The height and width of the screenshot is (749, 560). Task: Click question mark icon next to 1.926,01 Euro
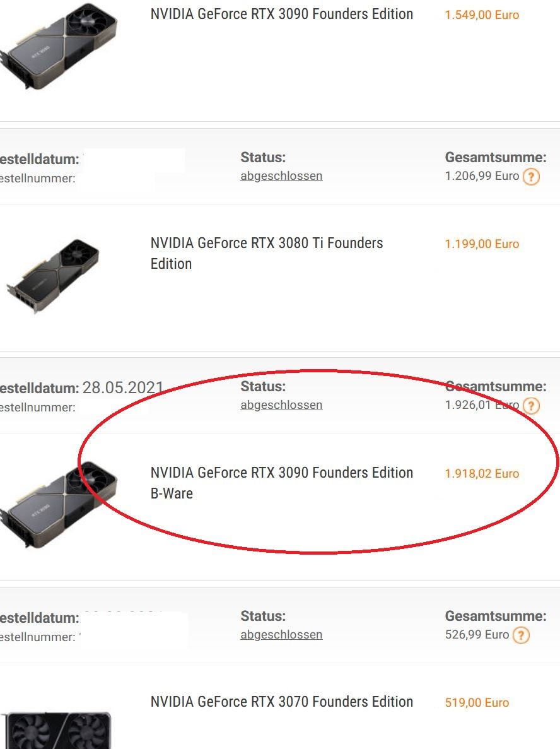[531, 406]
